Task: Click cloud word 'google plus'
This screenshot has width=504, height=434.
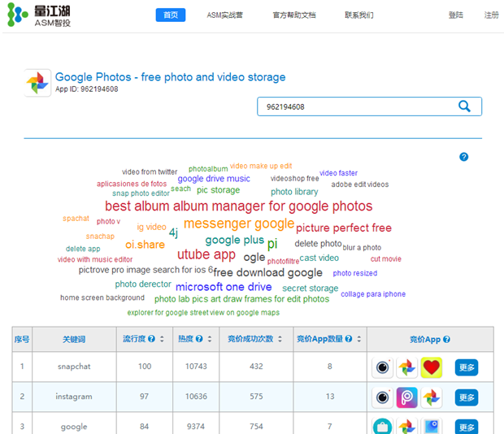Action: click(235, 241)
